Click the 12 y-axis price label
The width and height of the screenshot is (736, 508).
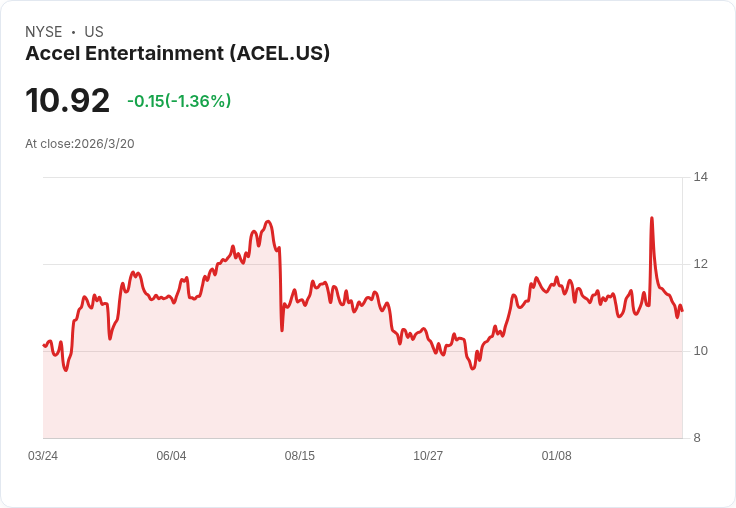click(701, 264)
